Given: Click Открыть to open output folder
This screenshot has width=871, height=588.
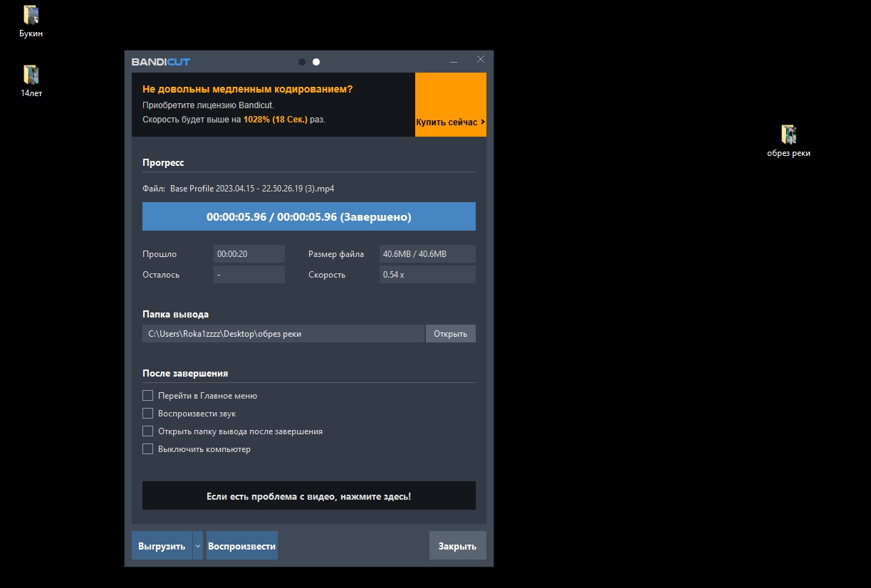Looking at the screenshot, I should pos(450,334).
